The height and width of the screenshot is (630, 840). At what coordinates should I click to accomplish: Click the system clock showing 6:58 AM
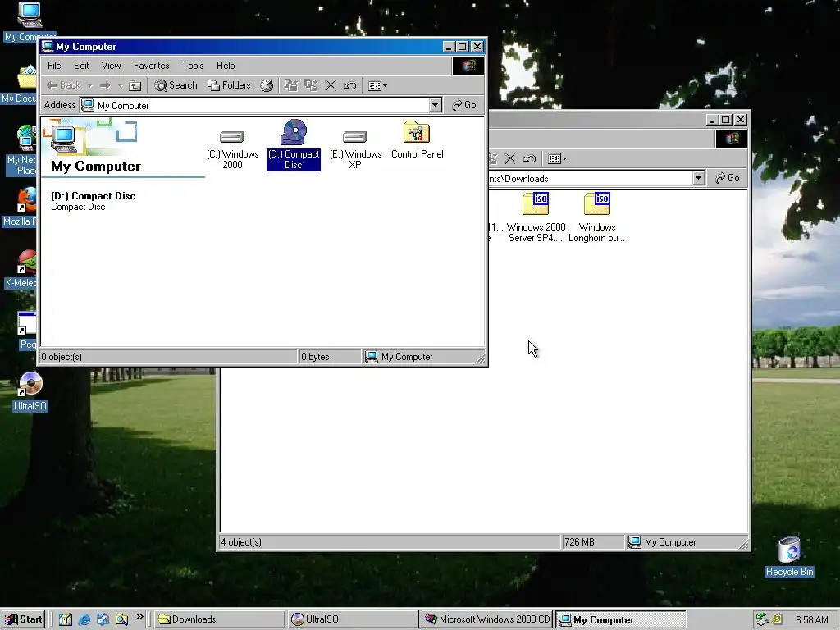[811, 620]
